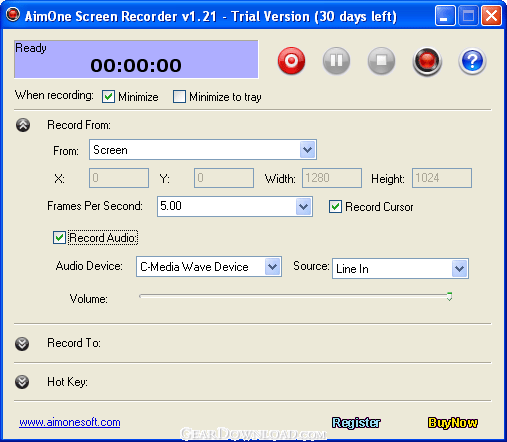
Task: Close the AimOne Screen Recorder window
Action: click(491, 16)
